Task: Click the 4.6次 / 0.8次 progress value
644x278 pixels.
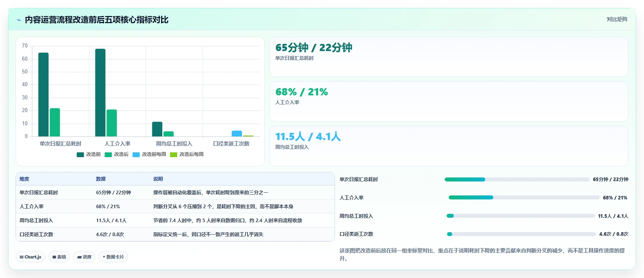Action: point(614,234)
